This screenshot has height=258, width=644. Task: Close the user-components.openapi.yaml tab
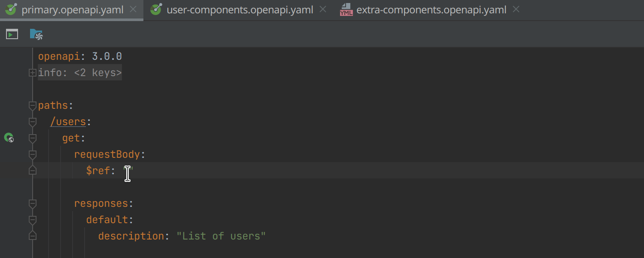coord(323,9)
